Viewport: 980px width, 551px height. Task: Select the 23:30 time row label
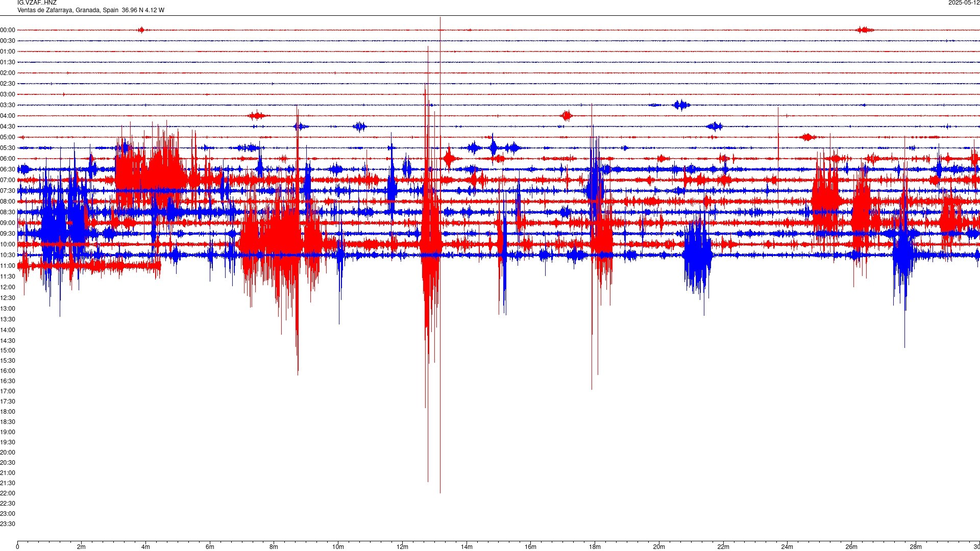(x=8, y=524)
